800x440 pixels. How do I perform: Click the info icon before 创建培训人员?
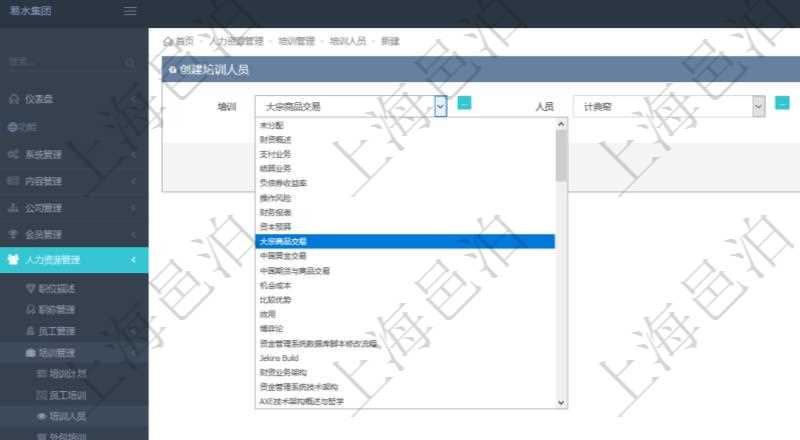172,70
